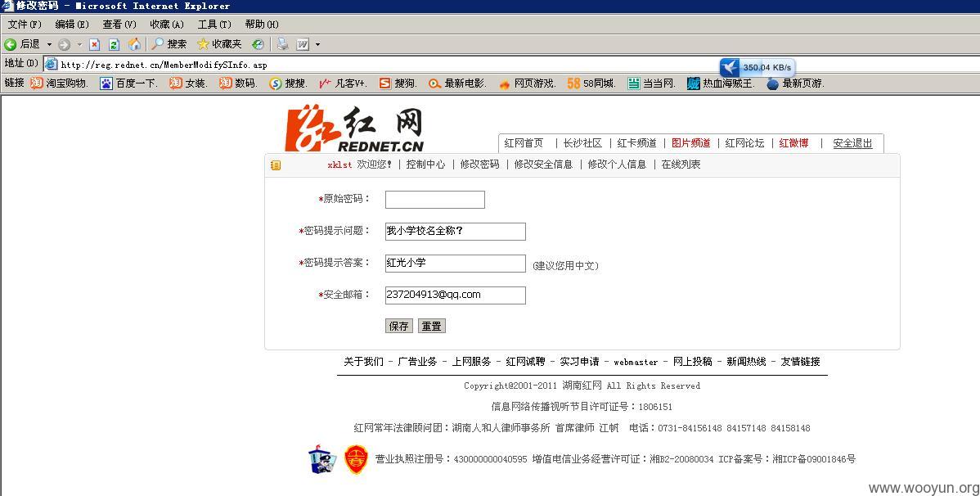The width and height of the screenshot is (980, 496).
Task: Click the Forward arrow icon
Action: coord(64,44)
